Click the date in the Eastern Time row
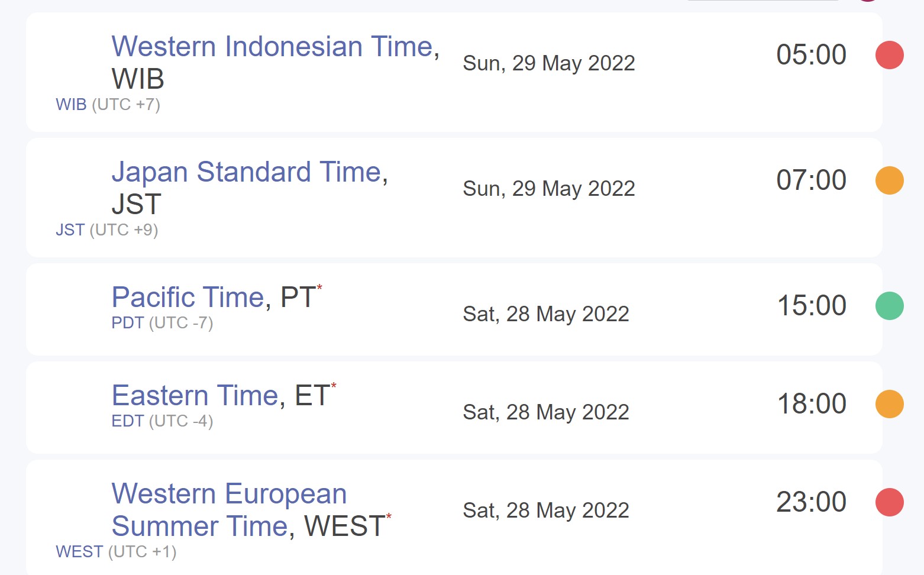Image resolution: width=924 pixels, height=575 pixels. (545, 412)
